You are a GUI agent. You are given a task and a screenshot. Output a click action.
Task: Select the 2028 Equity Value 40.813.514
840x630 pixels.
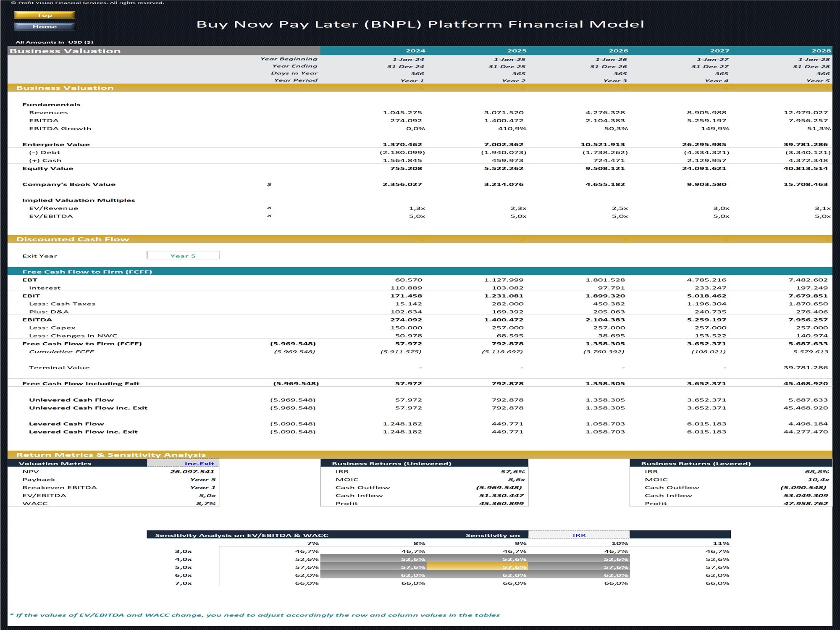pos(806,168)
